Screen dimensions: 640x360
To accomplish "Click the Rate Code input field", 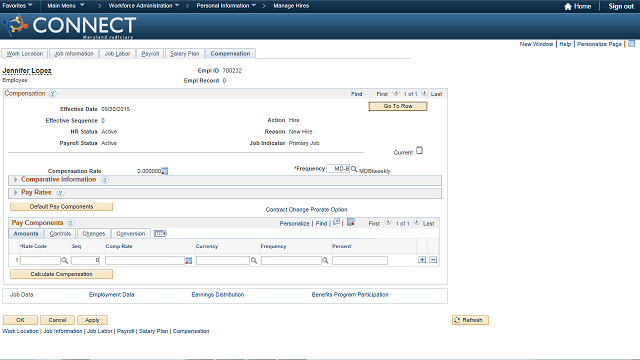I will click(40, 260).
